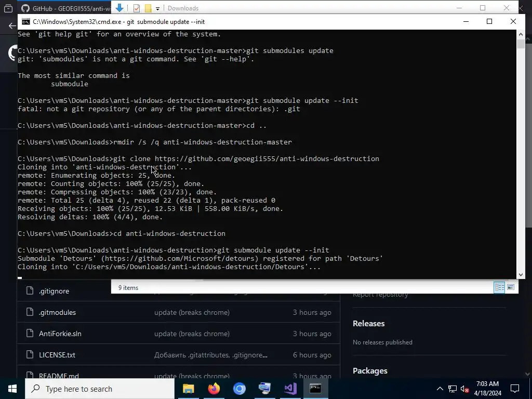Click the cmd vertical scrollbar thumb

click(x=521, y=44)
